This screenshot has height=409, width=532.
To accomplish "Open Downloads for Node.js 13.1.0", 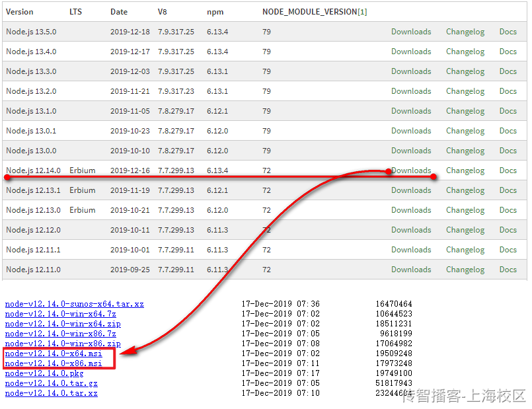I will click(x=411, y=111).
